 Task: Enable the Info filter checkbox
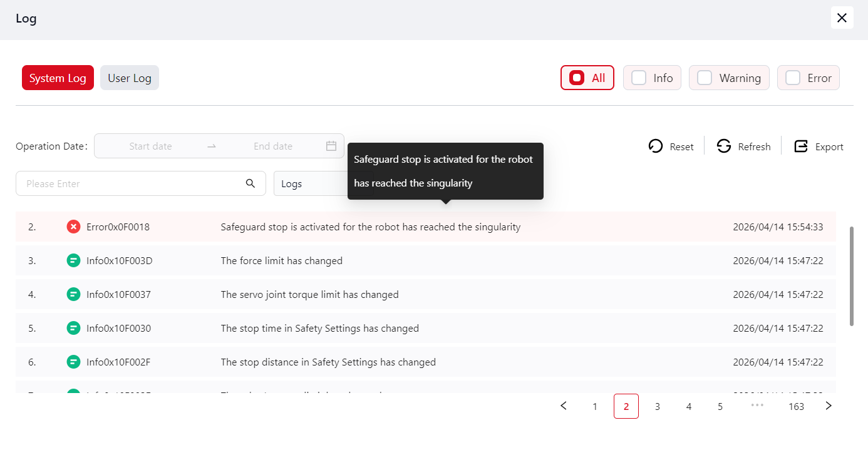click(639, 78)
